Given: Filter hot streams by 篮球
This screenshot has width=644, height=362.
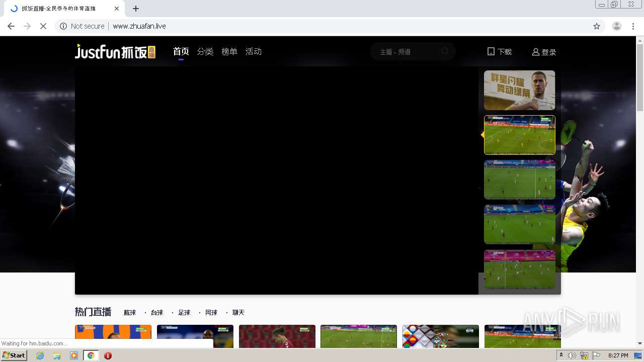Looking at the screenshot, I should tap(130, 313).
